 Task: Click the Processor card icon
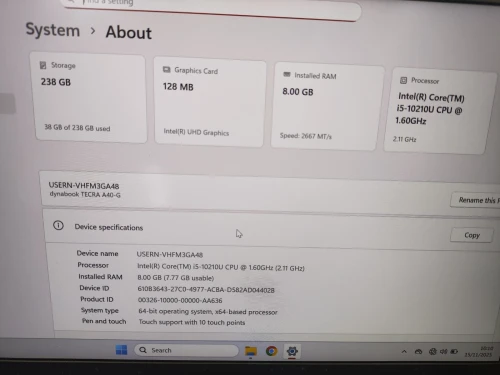(403, 80)
